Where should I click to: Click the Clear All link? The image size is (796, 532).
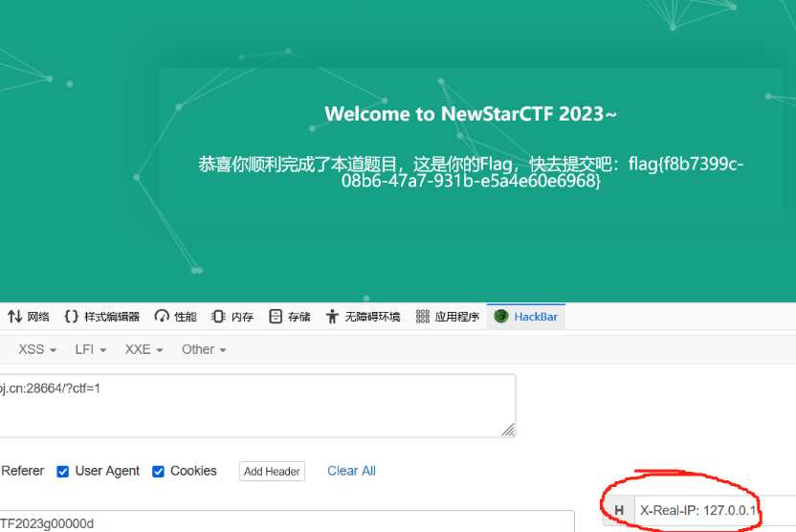(x=351, y=471)
